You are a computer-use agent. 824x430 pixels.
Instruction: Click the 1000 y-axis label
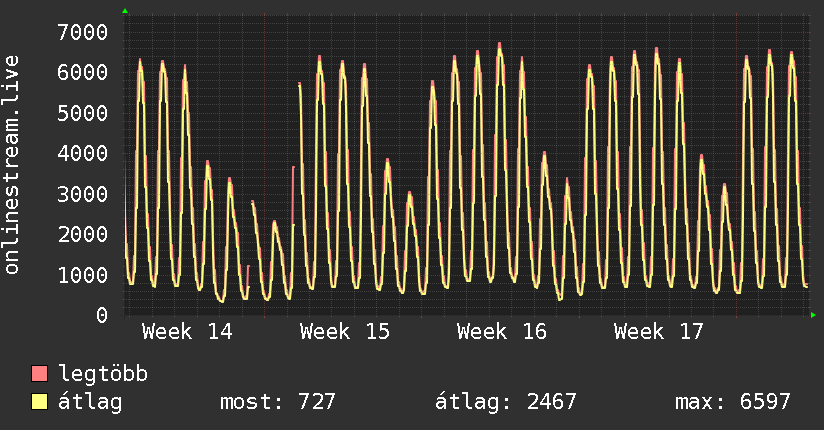pos(83,275)
